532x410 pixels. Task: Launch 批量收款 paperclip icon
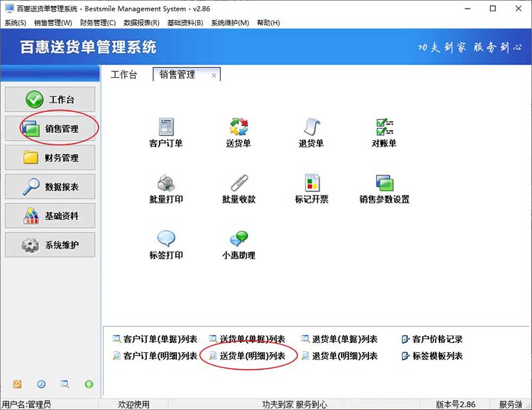(x=239, y=189)
